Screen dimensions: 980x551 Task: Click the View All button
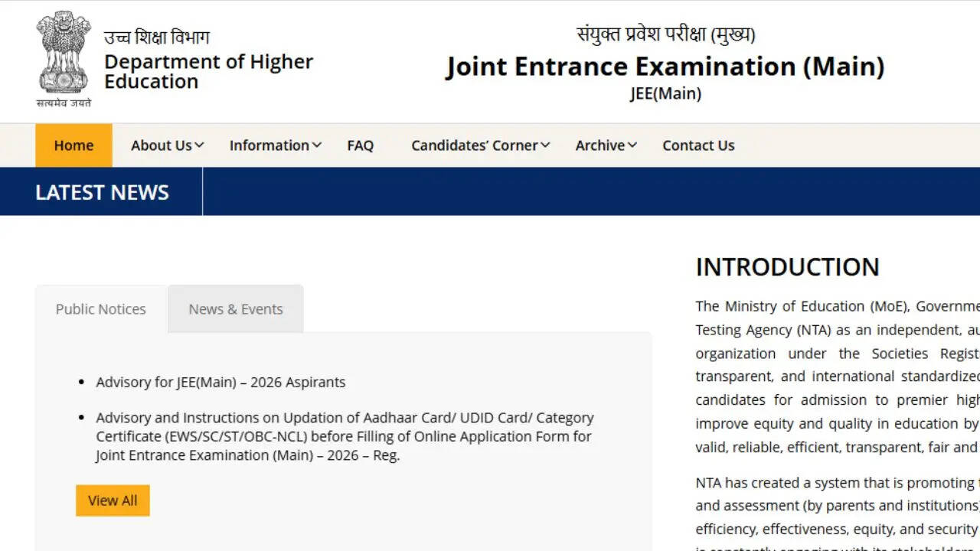[113, 500]
